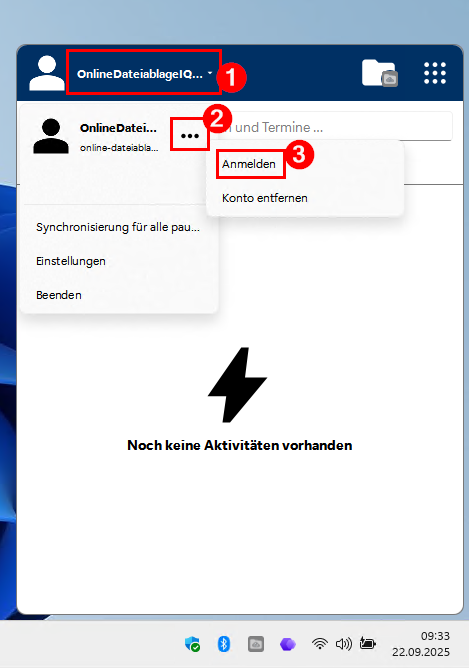The width and height of the screenshot is (469, 668).
Task: Open Windows Security tray icon
Action: point(193,644)
